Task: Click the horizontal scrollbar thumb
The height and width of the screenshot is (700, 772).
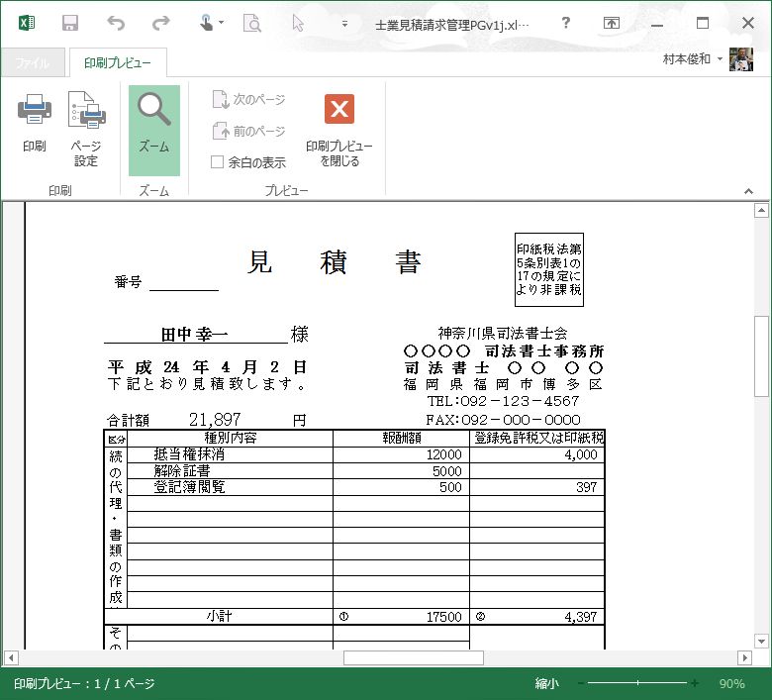Action: tap(414, 657)
